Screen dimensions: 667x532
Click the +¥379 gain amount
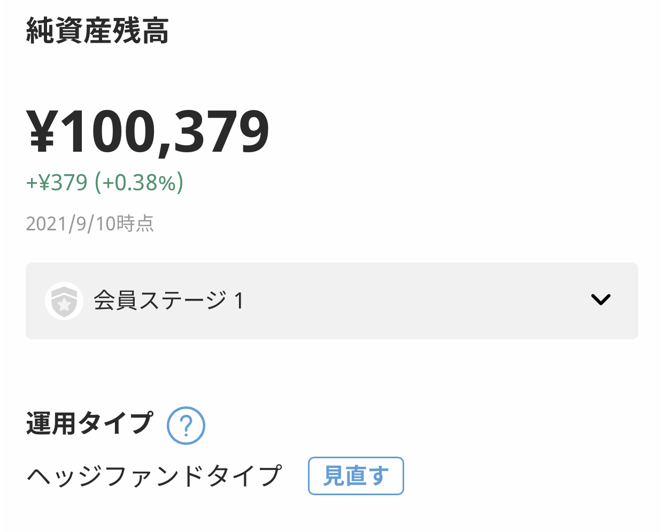57,183
